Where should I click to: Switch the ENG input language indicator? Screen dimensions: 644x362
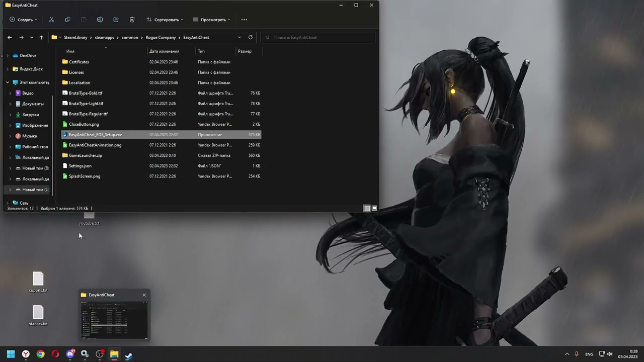[589, 354]
